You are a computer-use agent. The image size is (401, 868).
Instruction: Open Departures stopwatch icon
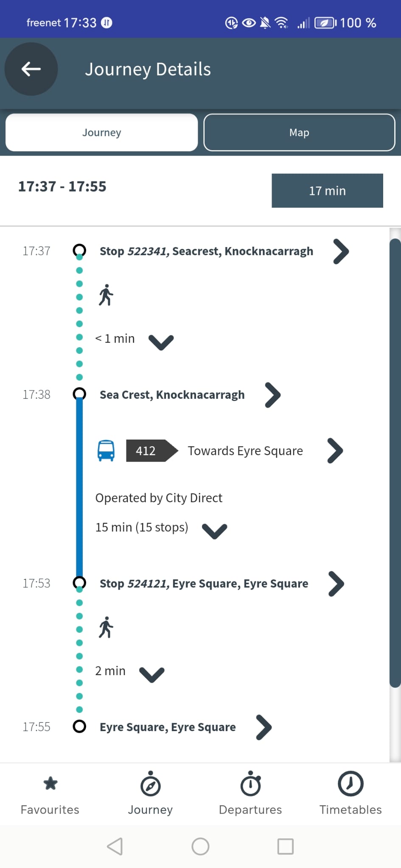click(250, 784)
